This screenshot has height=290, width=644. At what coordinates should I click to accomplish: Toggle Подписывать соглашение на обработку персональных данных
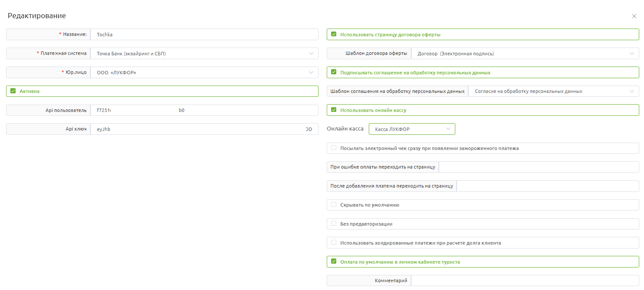(334, 72)
